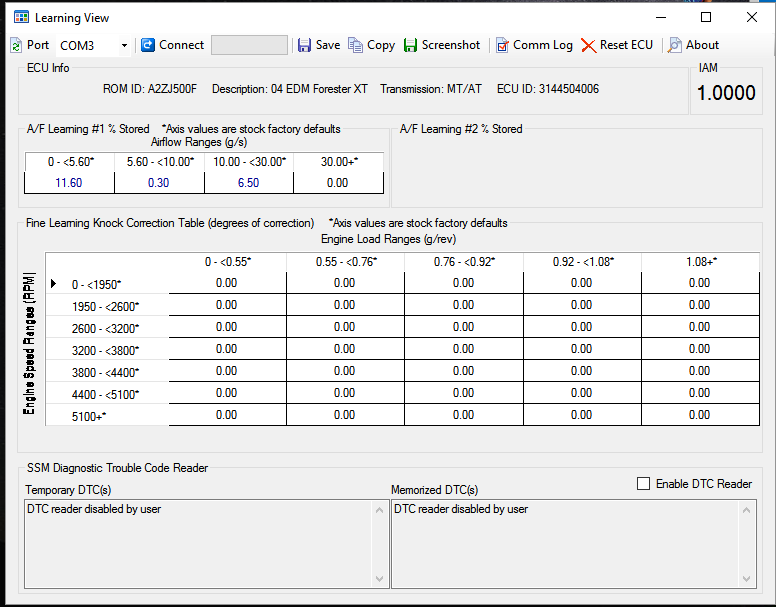The width and height of the screenshot is (776, 607).
Task: Open the COM3 port dropdown
Action: (x=124, y=46)
